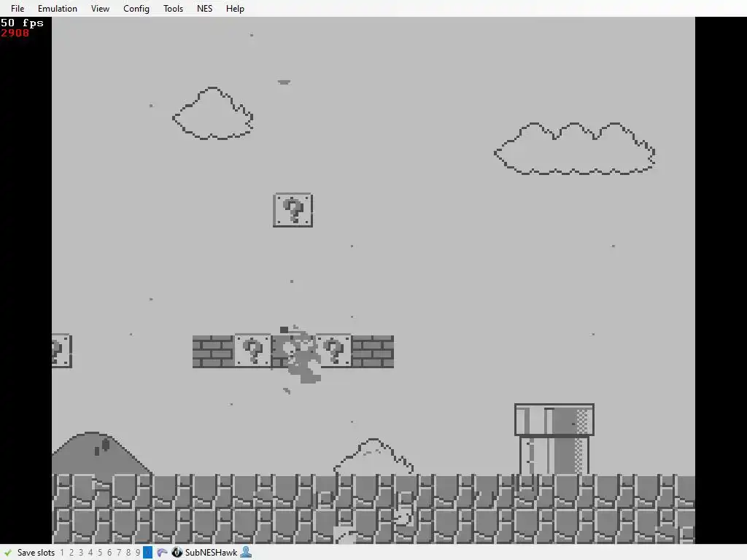Image resolution: width=747 pixels, height=560 pixels.
Task: Click the lone upper question block
Action: 293,210
